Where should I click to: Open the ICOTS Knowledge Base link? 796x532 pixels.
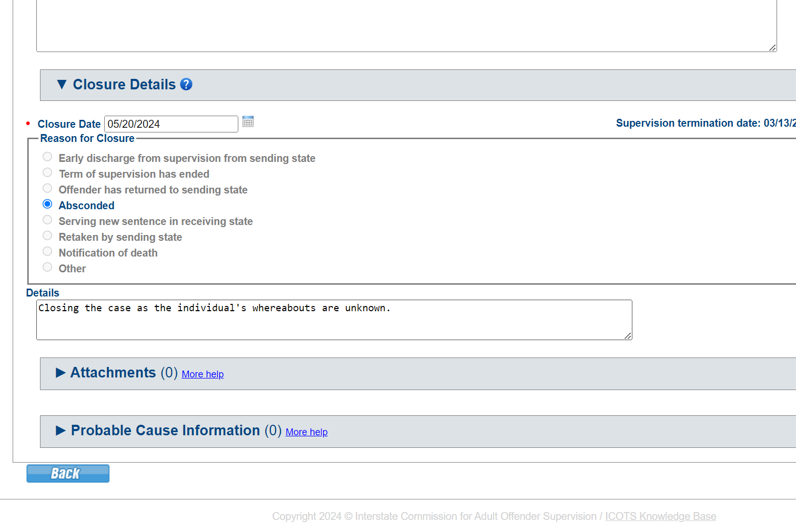click(660, 516)
